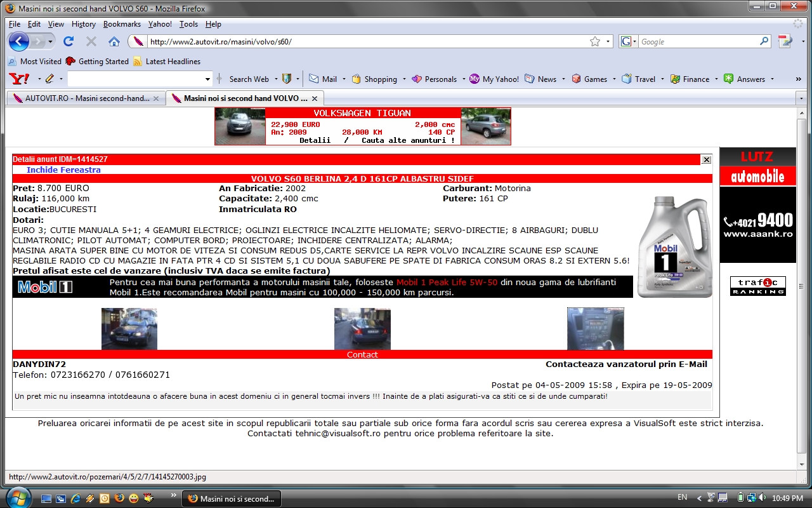Open the Yahoo search box dropdown arrow
This screenshot has height=508, width=812.
click(207, 79)
